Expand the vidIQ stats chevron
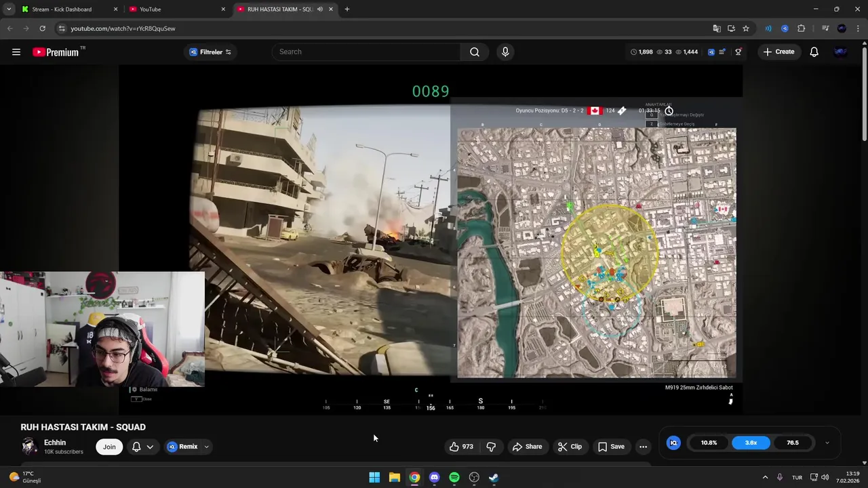 (x=827, y=443)
